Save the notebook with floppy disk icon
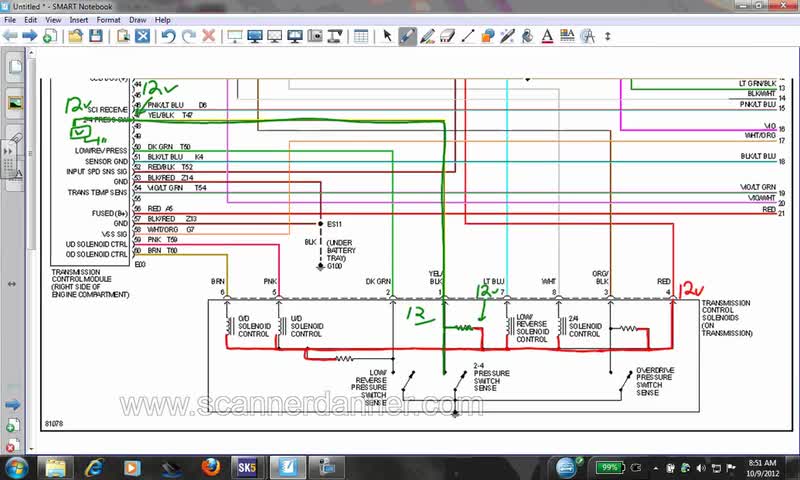The height and width of the screenshot is (480, 800). pos(96,36)
